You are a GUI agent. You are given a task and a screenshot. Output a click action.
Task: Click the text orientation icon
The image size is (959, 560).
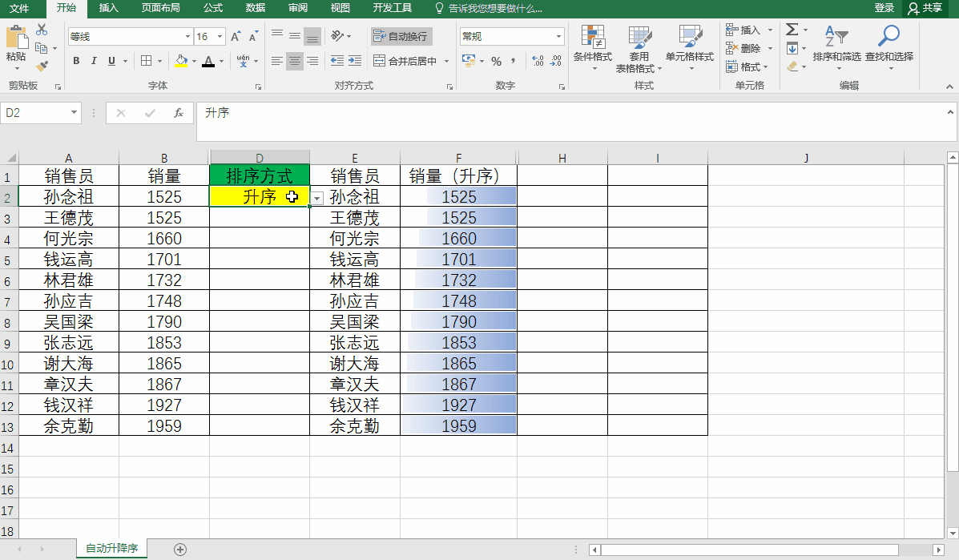[x=337, y=36]
